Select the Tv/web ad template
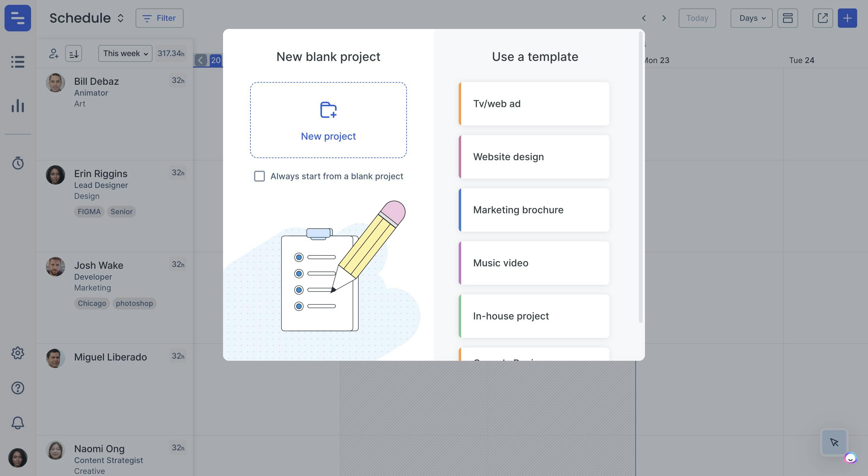Image resolution: width=868 pixels, height=476 pixels. click(x=534, y=103)
